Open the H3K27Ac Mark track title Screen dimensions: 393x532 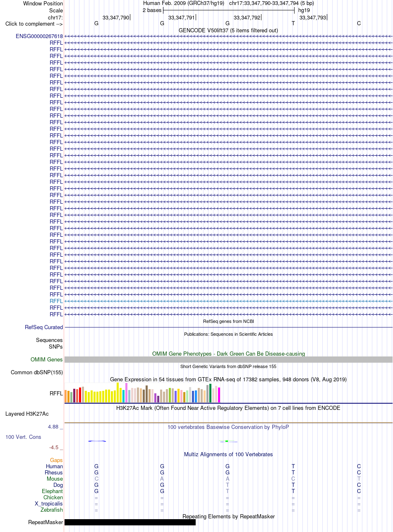click(x=228, y=408)
